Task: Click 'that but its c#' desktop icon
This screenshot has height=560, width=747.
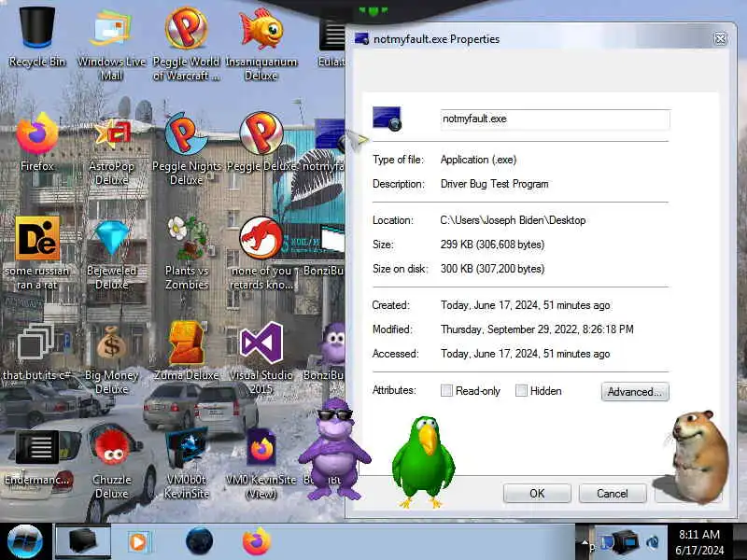Action: 36,353
